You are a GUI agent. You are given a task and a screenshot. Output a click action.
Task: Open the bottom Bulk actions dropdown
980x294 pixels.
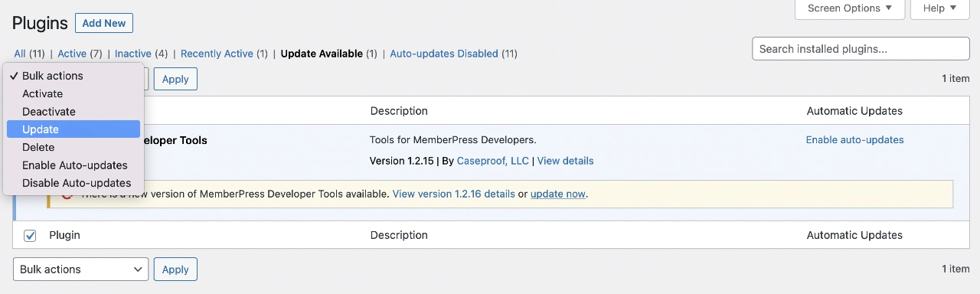[x=81, y=269]
